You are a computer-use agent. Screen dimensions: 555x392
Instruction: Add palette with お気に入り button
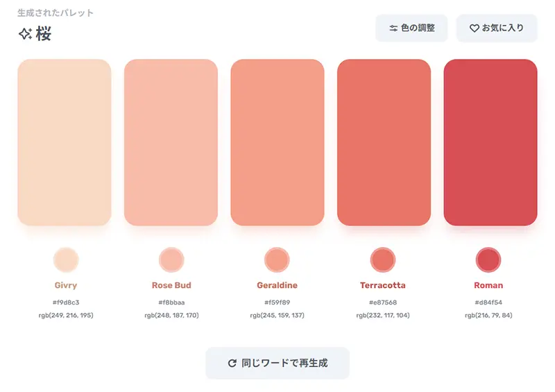coord(497,28)
